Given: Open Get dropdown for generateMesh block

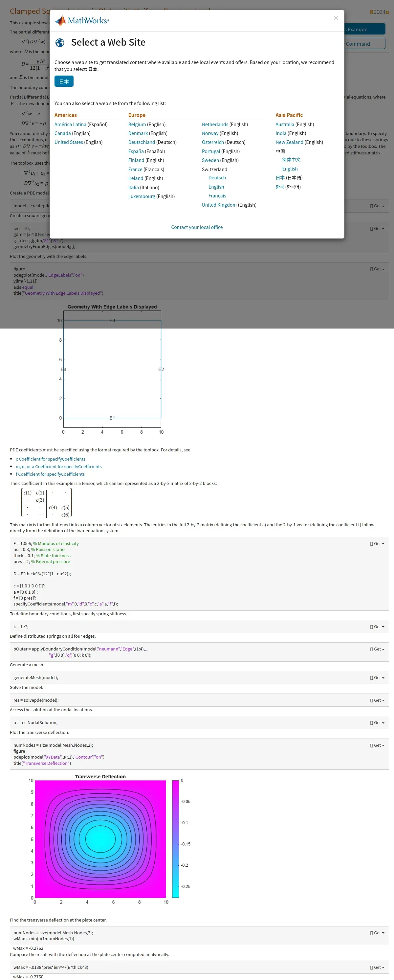Looking at the screenshot, I should tap(377, 677).
